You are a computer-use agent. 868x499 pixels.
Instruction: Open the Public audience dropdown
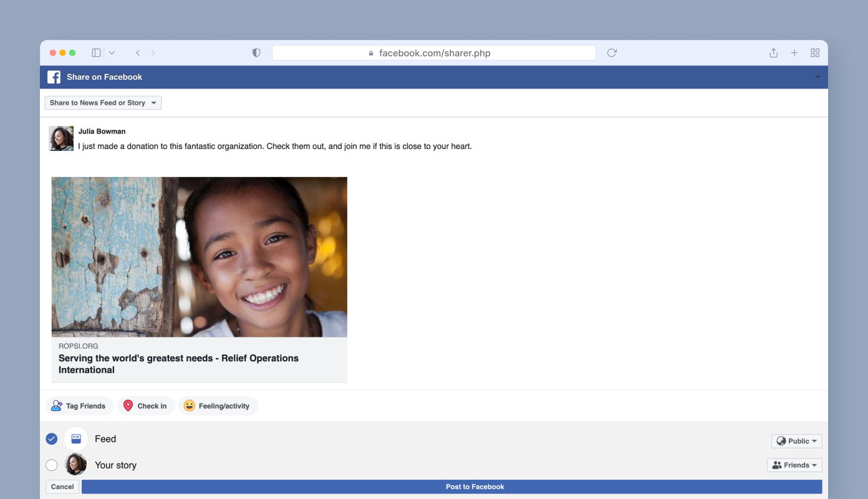tap(796, 441)
